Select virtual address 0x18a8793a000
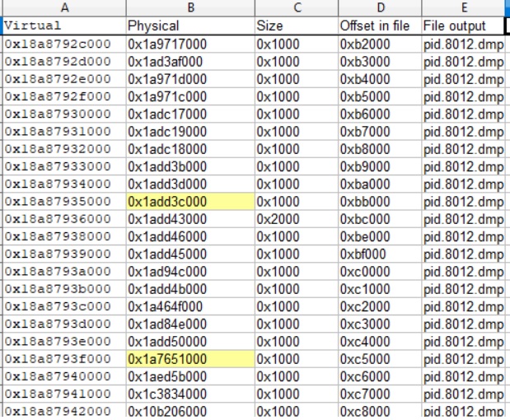 64,272
